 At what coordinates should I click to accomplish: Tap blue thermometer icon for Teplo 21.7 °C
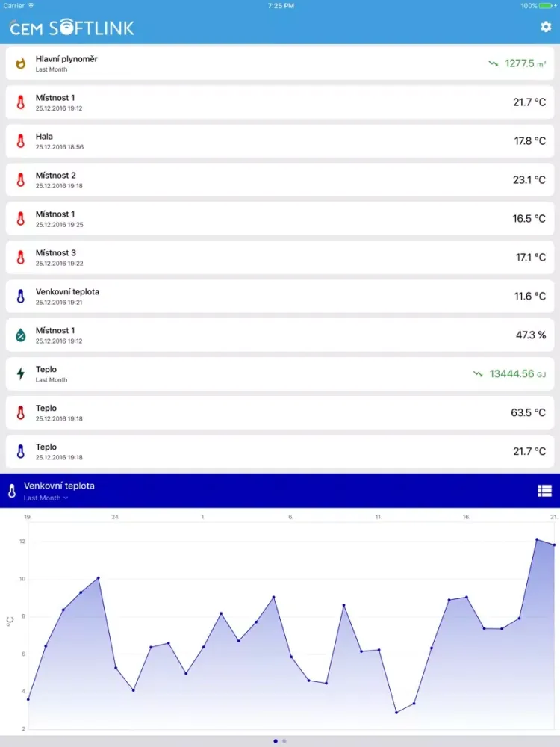(x=20, y=452)
